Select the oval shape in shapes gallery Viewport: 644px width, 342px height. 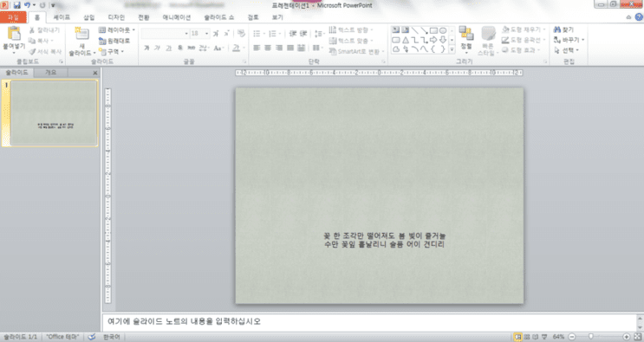(x=443, y=30)
